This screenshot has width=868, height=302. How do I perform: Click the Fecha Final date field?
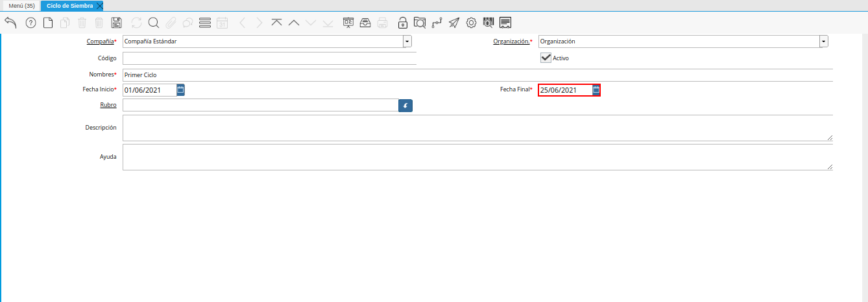tap(565, 90)
